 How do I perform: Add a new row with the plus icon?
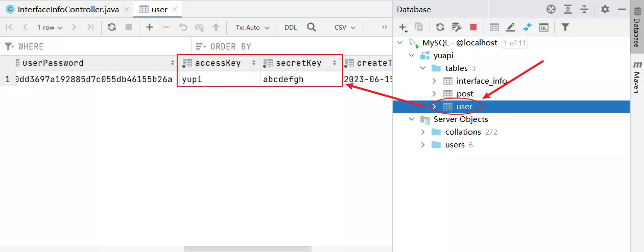click(149, 28)
